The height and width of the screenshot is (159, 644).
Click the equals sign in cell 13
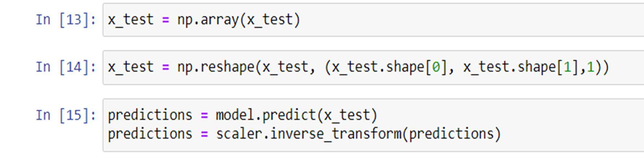coord(166,20)
